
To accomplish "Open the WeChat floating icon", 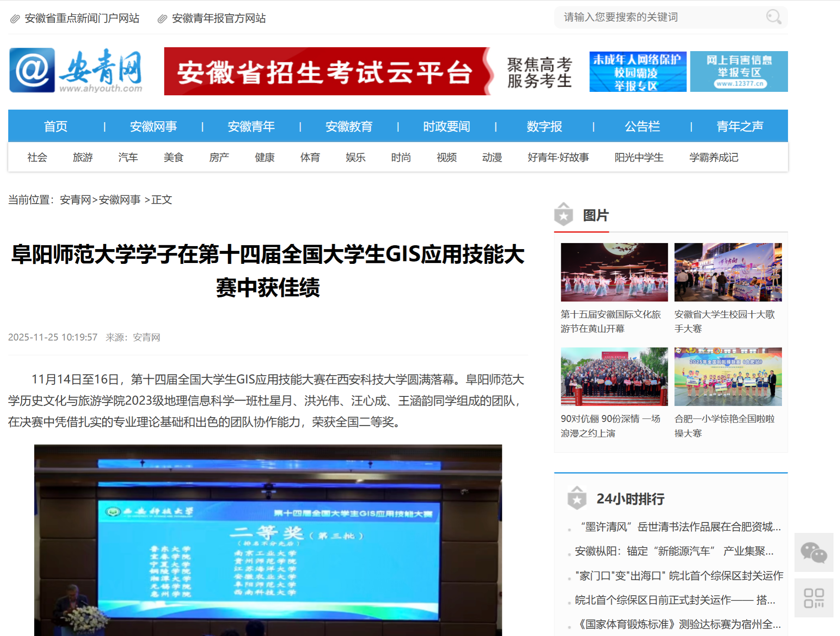I will [814, 552].
